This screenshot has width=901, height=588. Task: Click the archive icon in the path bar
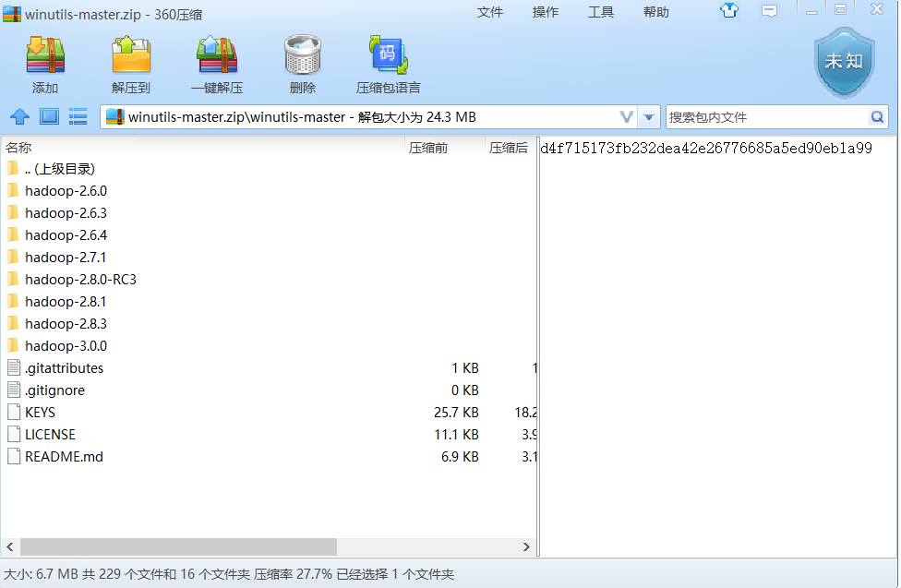pyautogui.click(x=114, y=116)
